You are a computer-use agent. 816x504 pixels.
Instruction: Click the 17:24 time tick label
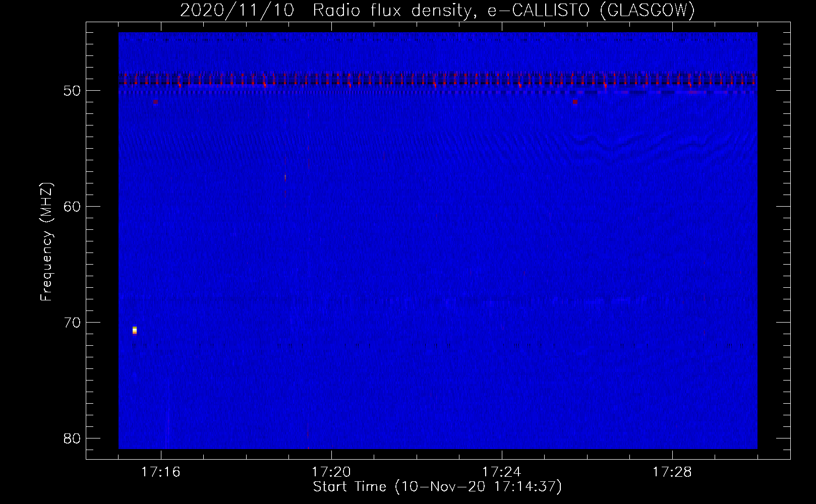[502, 472]
